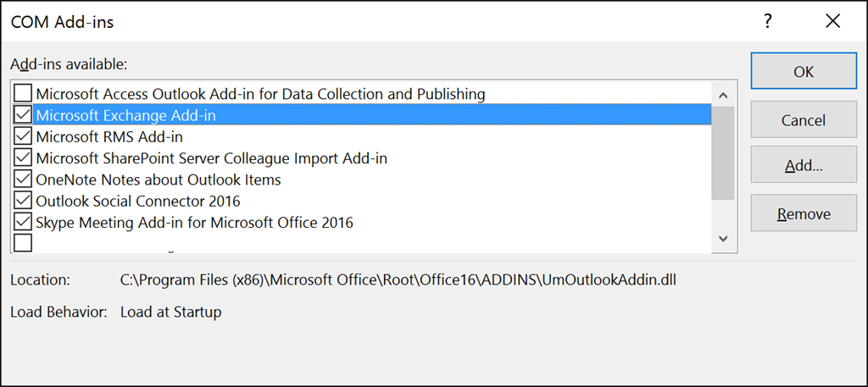Screen dimensions: 868x387
Task: Uncheck the Microsoft Exchange Add-in checkbox
Action: click(23, 114)
